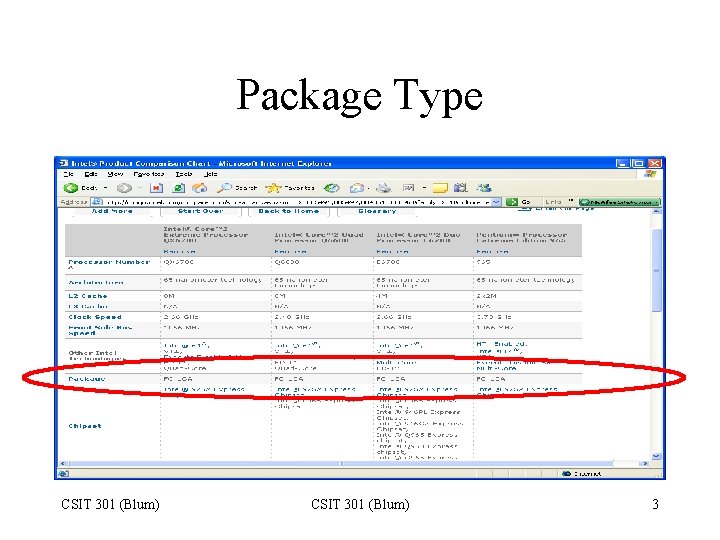Click the green Back arrow button
The height and width of the screenshot is (540, 720).
[71, 188]
